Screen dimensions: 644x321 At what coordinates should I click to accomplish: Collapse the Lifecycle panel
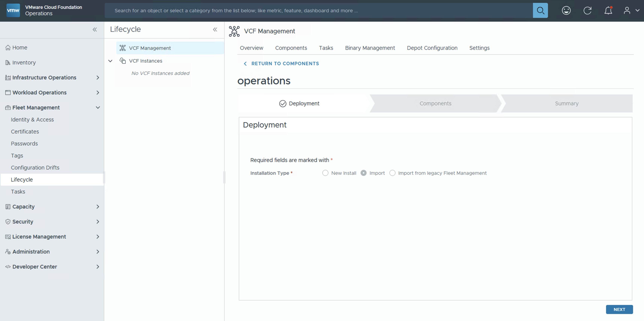coord(215,29)
